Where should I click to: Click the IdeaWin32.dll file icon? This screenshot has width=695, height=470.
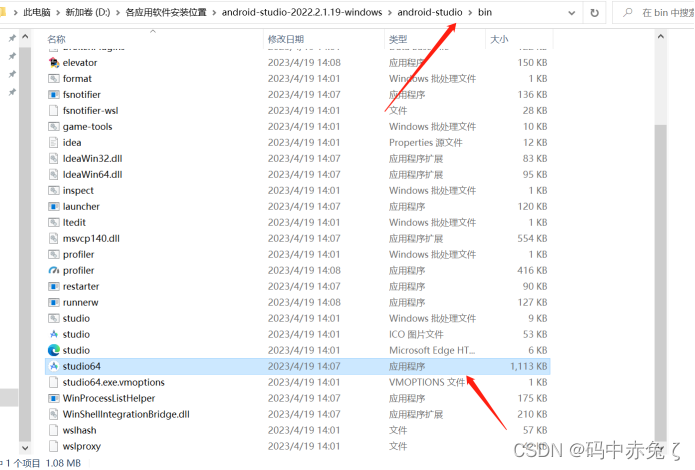click(54, 158)
